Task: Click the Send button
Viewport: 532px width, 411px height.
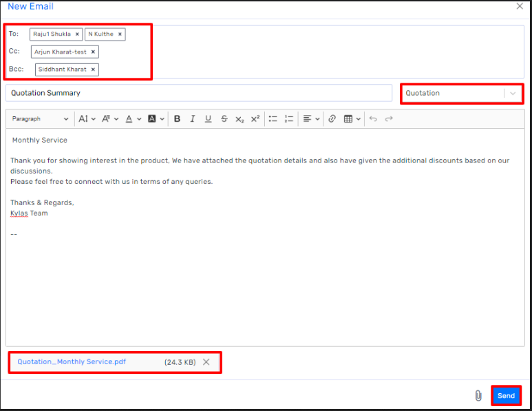Action: (506, 396)
